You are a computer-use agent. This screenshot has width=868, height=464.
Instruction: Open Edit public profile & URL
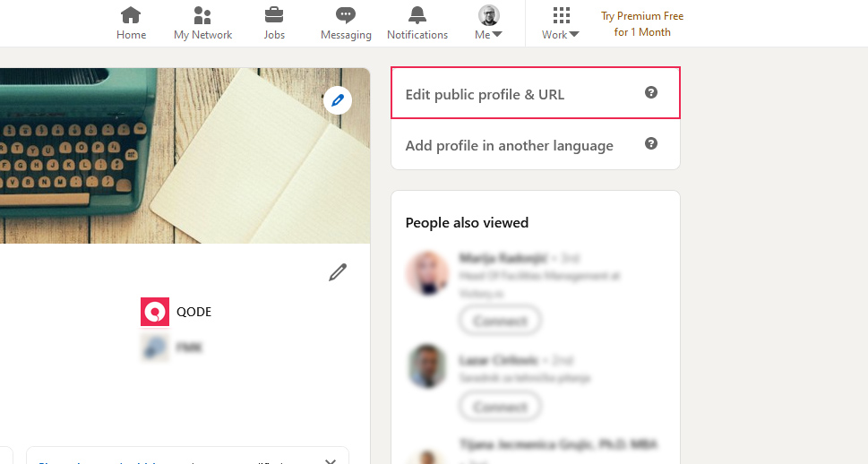pyautogui.click(x=536, y=93)
